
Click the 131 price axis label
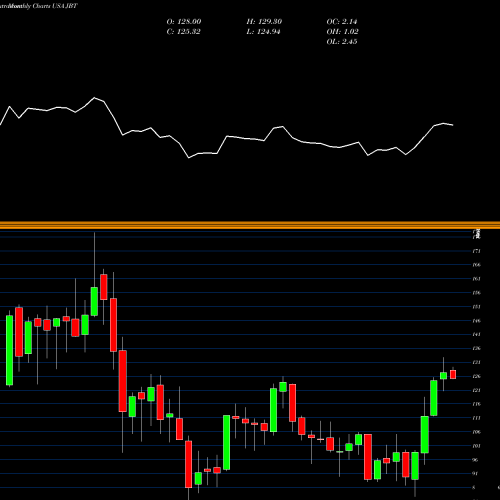[x=476, y=362]
